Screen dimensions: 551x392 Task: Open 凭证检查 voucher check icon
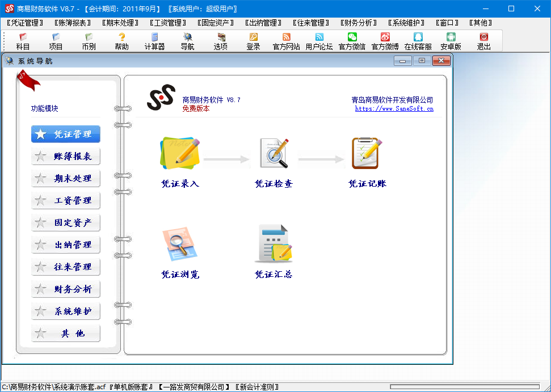tap(275, 153)
